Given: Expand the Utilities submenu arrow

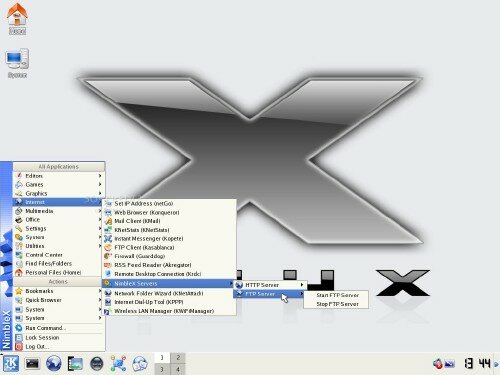Looking at the screenshot, I should tap(100, 246).
